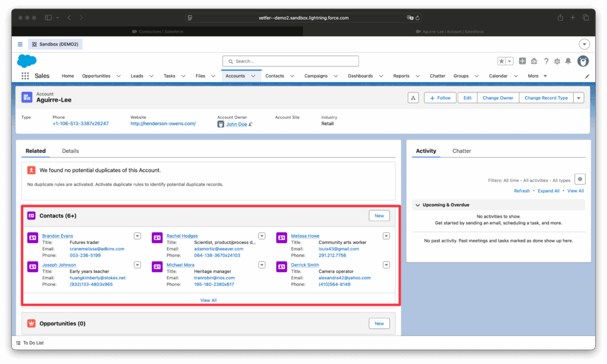Expand the Leads nav dropdown
The height and width of the screenshot is (364, 607).
pyautogui.click(x=151, y=76)
